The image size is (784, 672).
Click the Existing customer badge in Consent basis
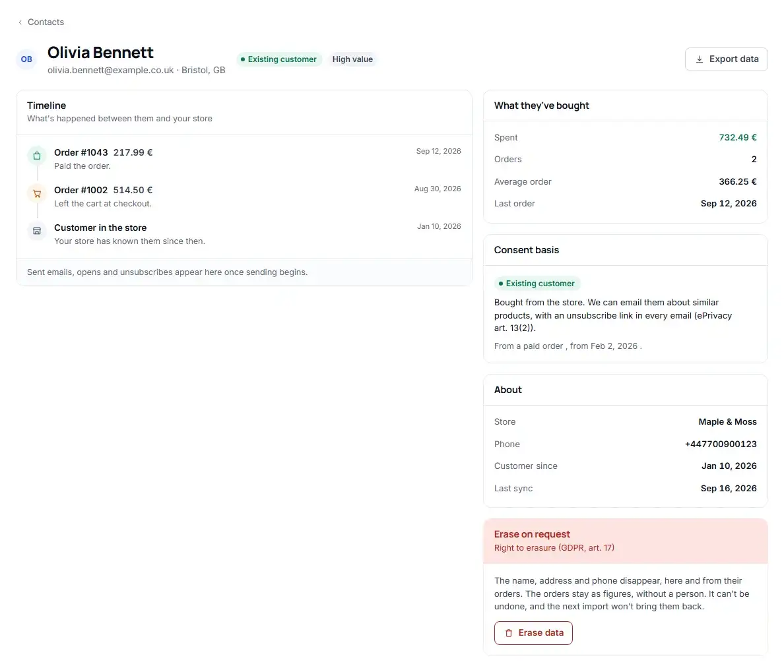(537, 284)
